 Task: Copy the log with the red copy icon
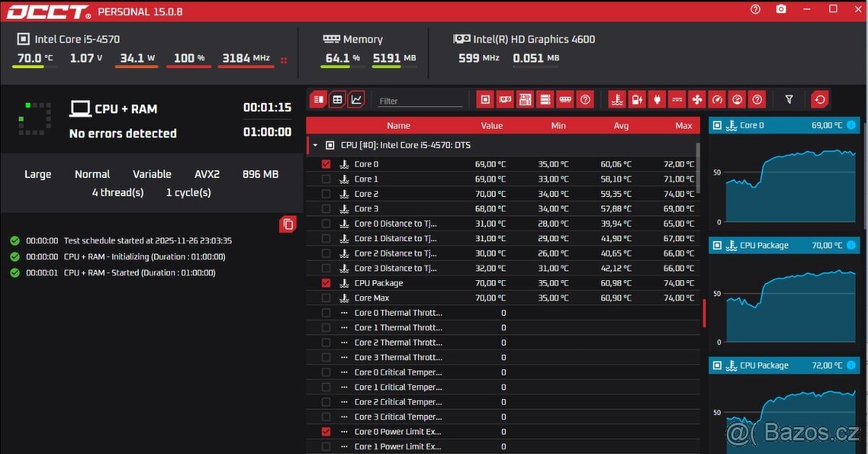288,224
